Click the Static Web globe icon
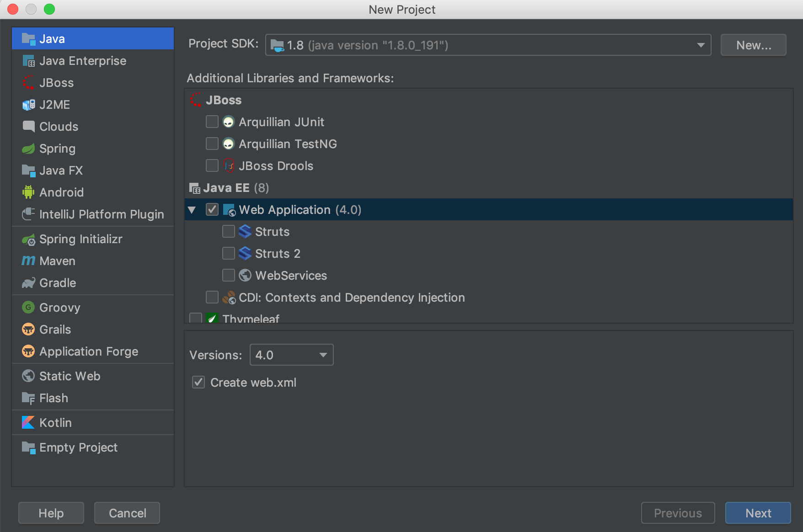This screenshot has width=803, height=532. click(28, 376)
